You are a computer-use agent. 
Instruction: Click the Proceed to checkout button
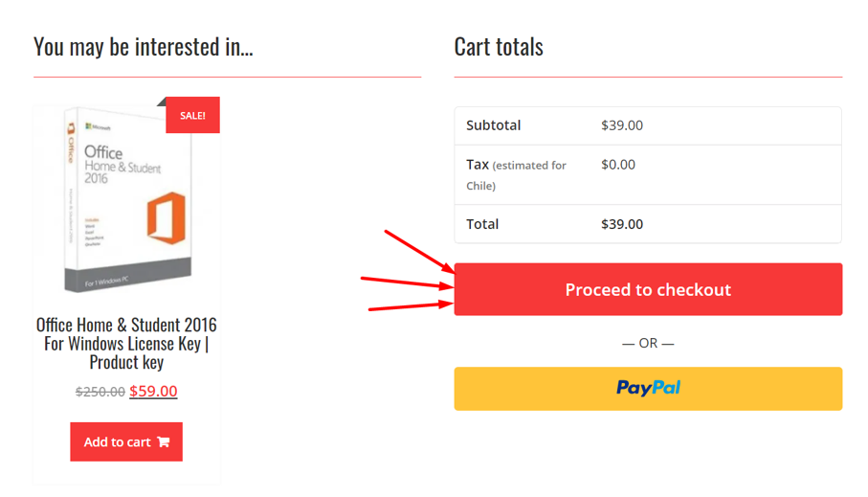click(648, 289)
